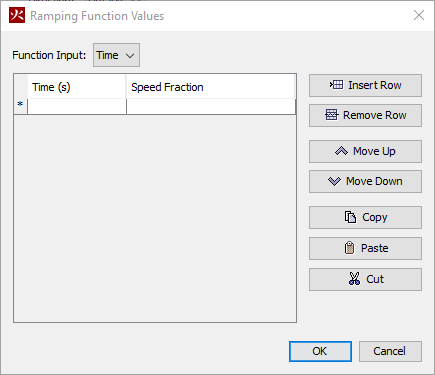The height and width of the screenshot is (375, 435).
Task: Click the Insert Row button label
Action: [375, 85]
